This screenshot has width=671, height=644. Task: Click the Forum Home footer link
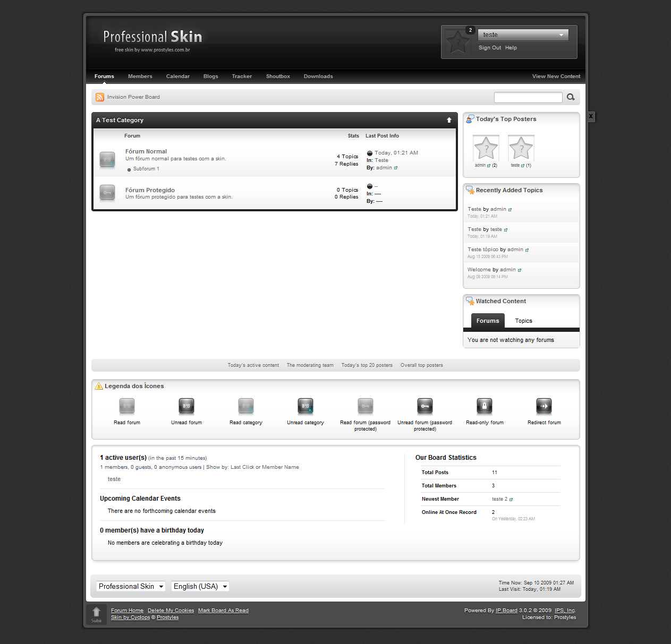click(x=127, y=611)
